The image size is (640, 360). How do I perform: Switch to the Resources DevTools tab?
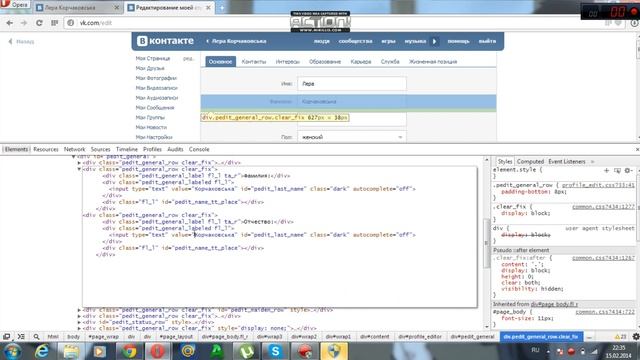point(46,149)
